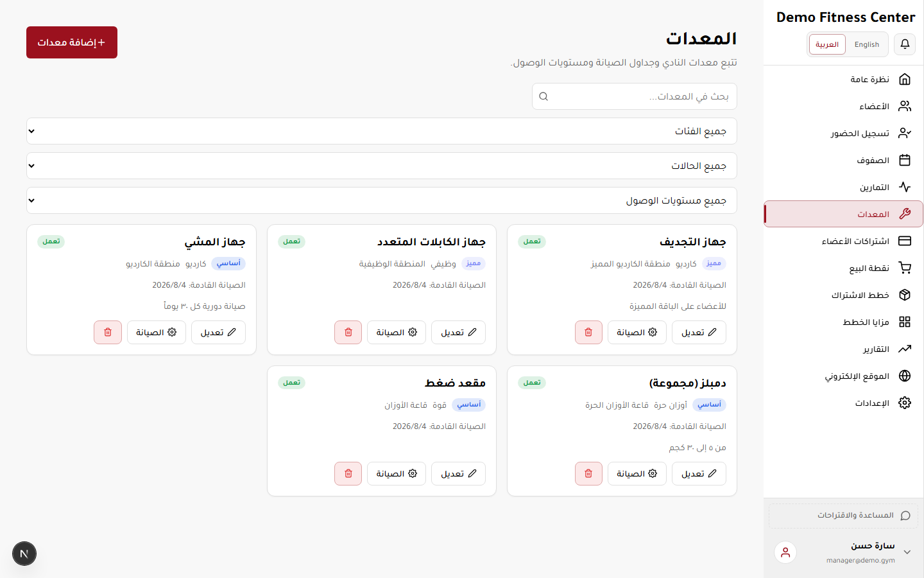Go to التقارير in the sidebar
The image size is (924, 578).
coord(843,349)
